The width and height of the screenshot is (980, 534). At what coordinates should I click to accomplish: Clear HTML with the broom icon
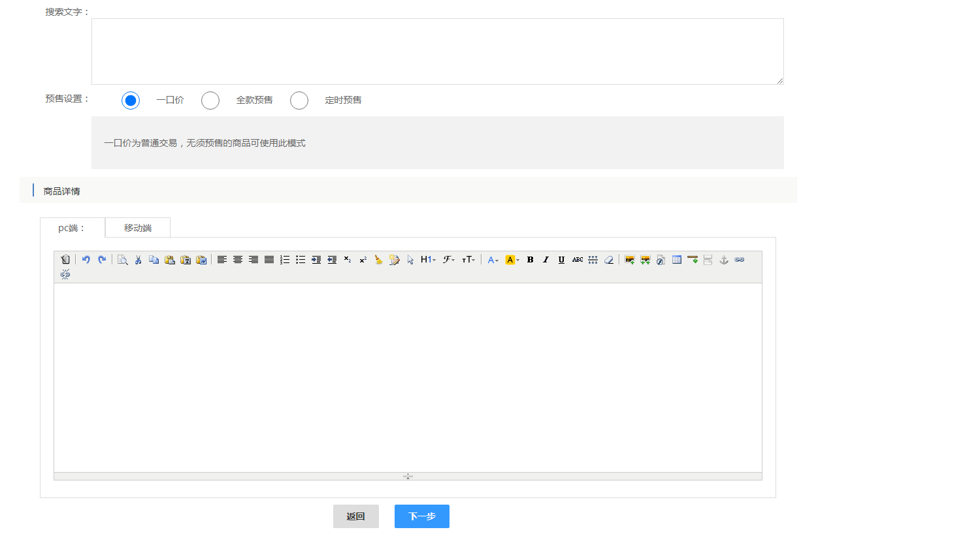point(379,260)
